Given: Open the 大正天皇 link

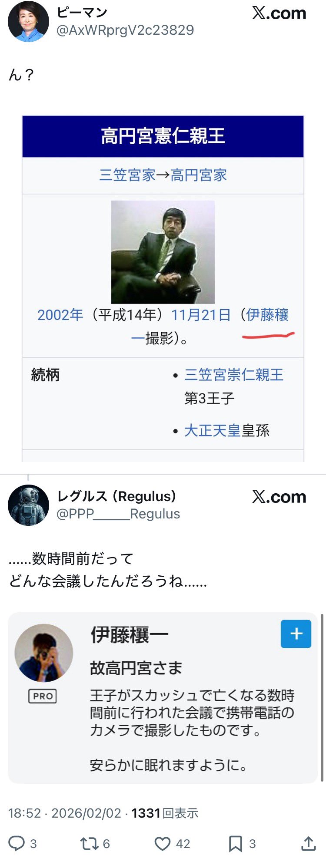Looking at the screenshot, I should (x=212, y=430).
